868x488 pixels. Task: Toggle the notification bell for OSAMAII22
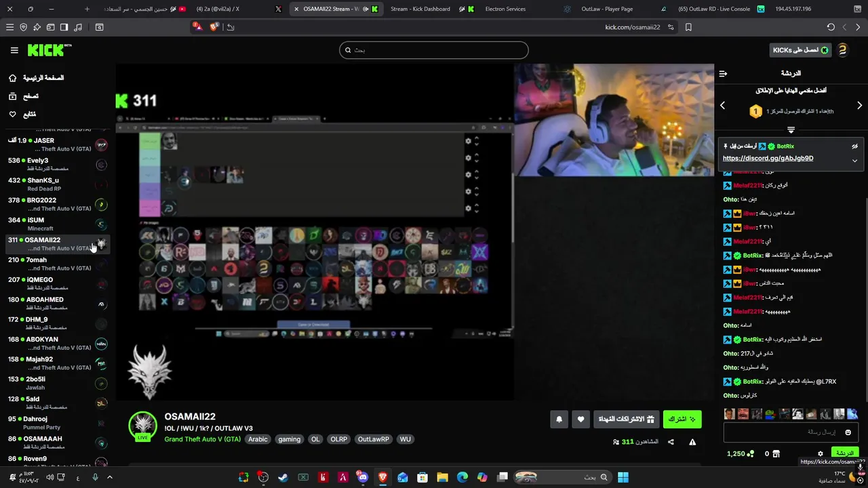(x=559, y=420)
